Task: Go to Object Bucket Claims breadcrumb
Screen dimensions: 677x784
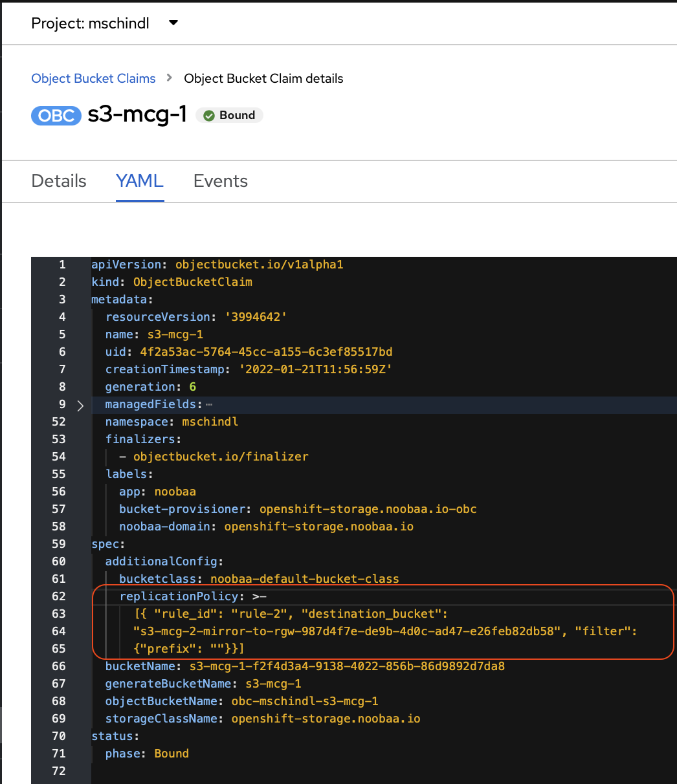Action: click(93, 78)
